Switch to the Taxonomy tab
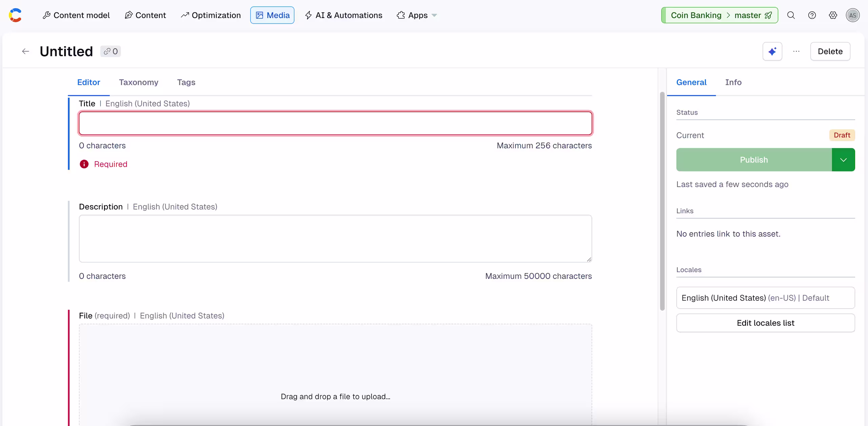868x426 pixels. pyautogui.click(x=139, y=82)
